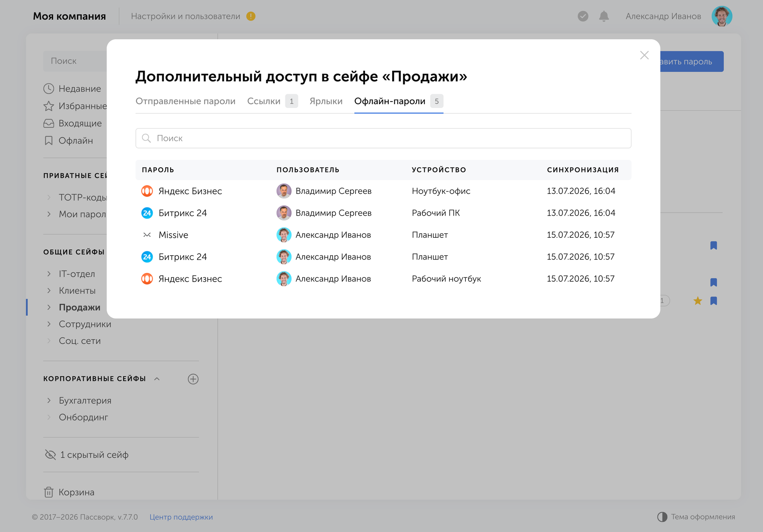Click the Missive app icon
The image size is (763, 532).
pos(147,235)
